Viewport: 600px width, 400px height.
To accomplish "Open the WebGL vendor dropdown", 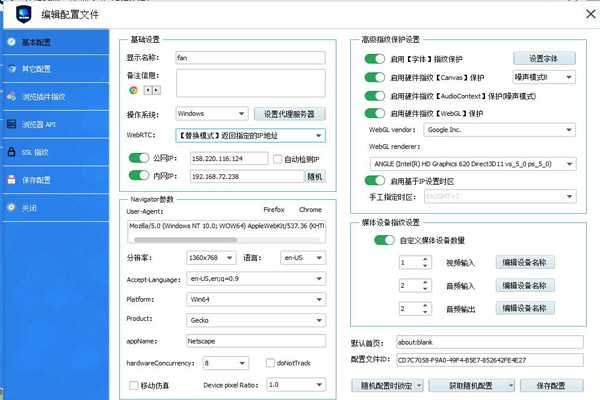I will point(499,130).
